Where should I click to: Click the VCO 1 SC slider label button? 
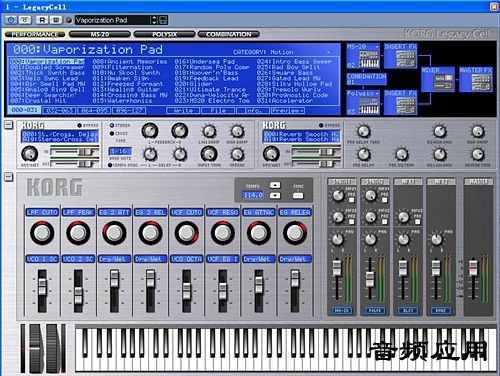[x=42, y=259]
